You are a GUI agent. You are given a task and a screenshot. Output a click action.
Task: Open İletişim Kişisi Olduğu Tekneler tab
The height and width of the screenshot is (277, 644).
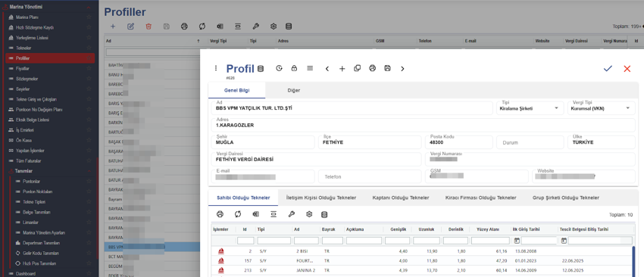(x=320, y=198)
